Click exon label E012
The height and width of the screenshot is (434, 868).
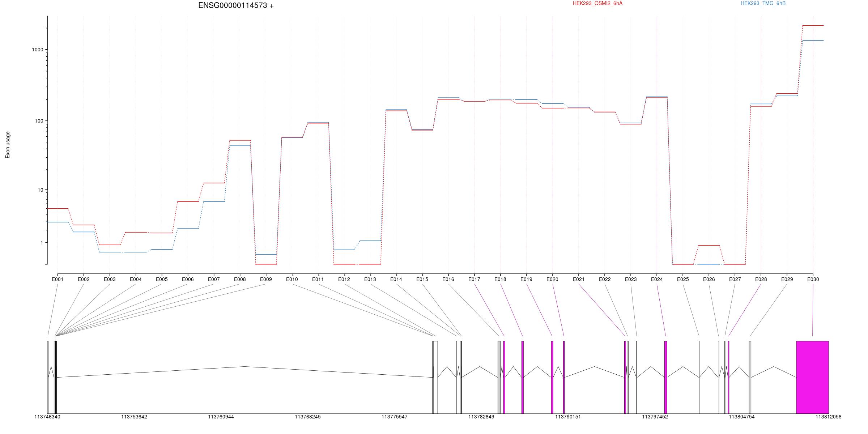tap(344, 279)
